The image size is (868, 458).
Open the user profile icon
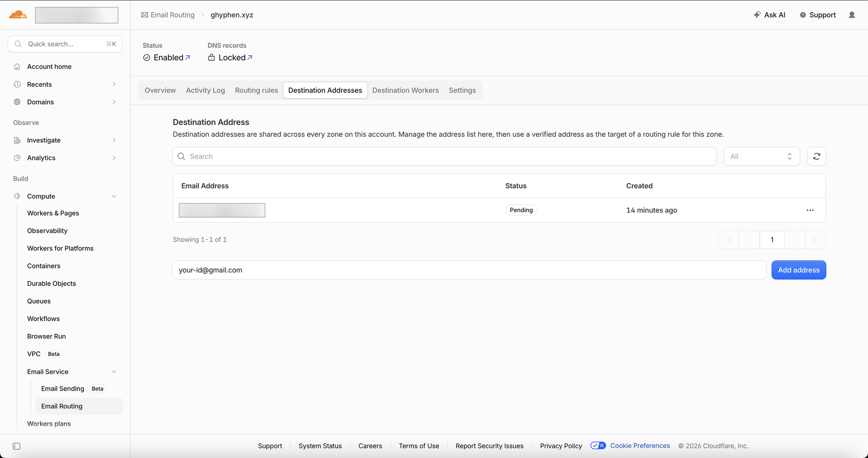tap(852, 15)
